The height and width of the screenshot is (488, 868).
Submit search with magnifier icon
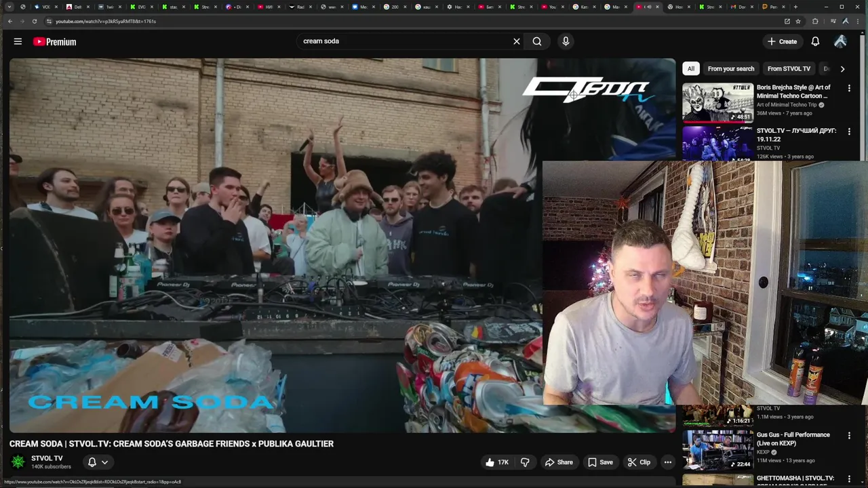(537, 41)
